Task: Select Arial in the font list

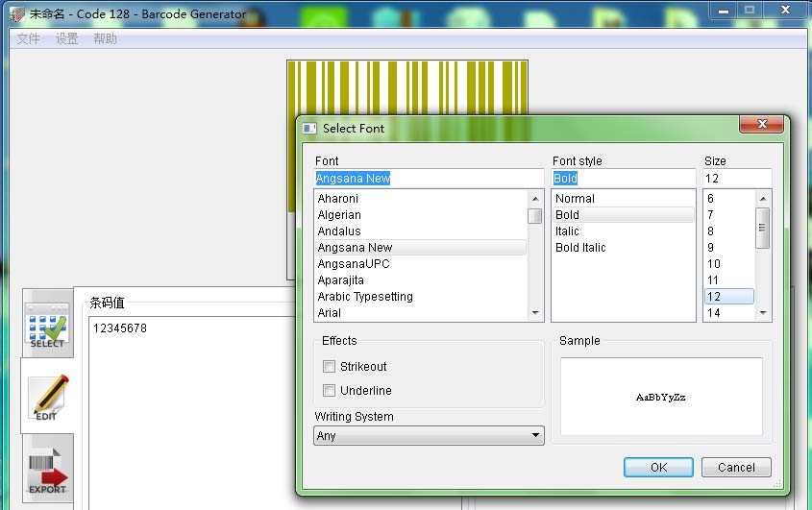Action: click(330, 313)
